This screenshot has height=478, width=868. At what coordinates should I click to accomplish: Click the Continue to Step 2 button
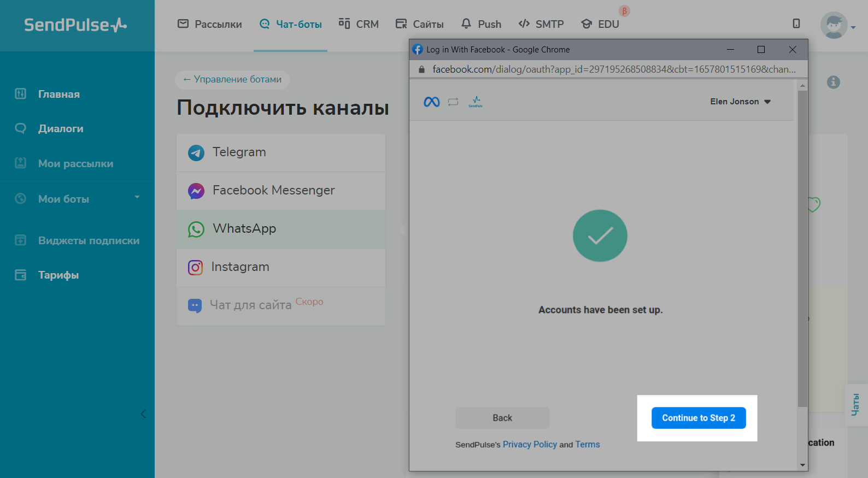(698, 418)
